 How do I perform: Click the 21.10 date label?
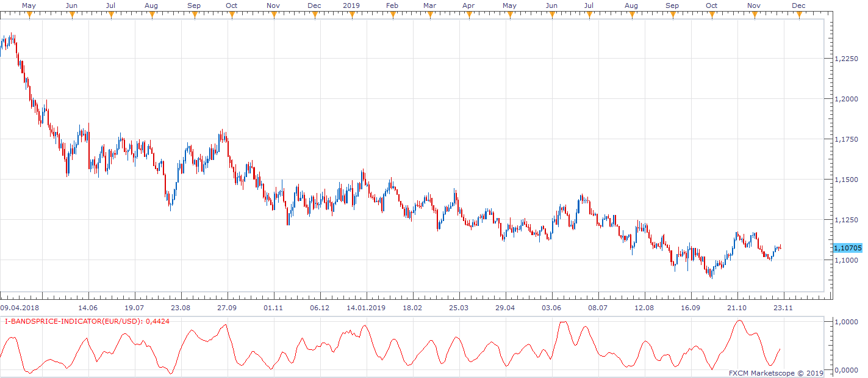[737, 308]
